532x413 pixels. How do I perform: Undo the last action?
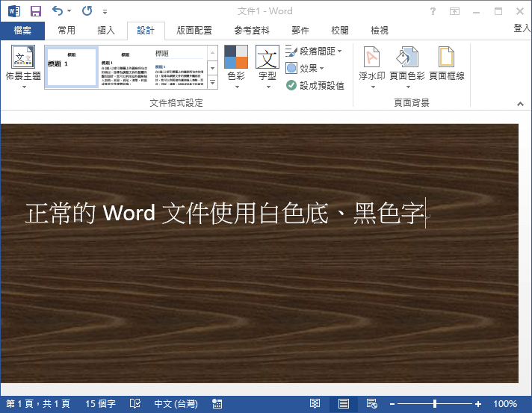58,11
